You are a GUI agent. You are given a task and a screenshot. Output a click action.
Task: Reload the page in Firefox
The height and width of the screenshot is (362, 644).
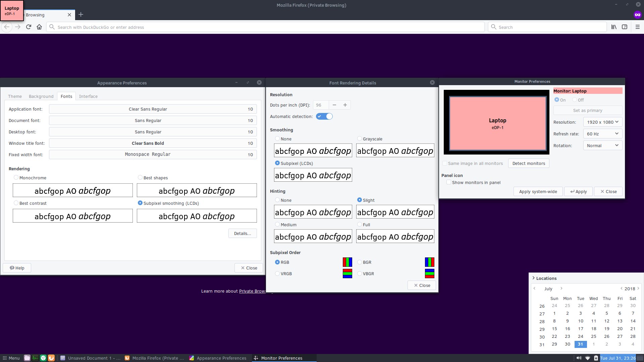pos(29,27)
